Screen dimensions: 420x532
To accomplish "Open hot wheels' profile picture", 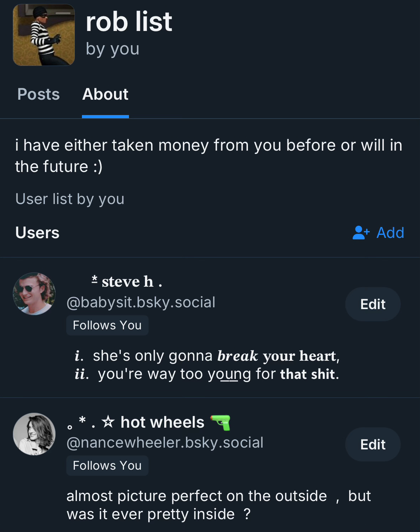I will [34, 434].
